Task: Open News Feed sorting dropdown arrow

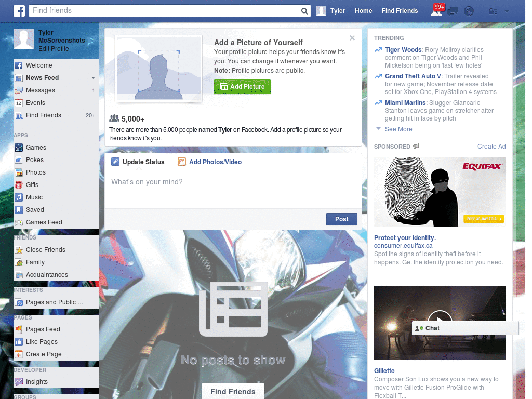Action: [x=93, y=78]
